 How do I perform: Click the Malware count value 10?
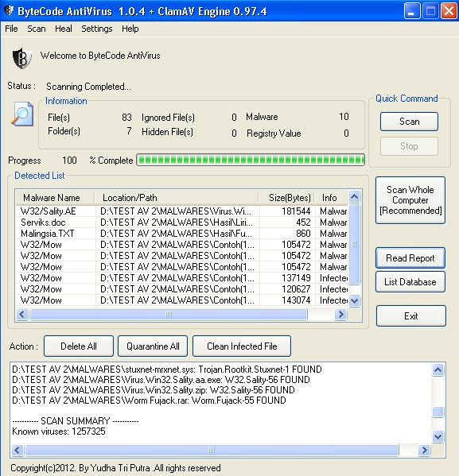click(344, 117)
